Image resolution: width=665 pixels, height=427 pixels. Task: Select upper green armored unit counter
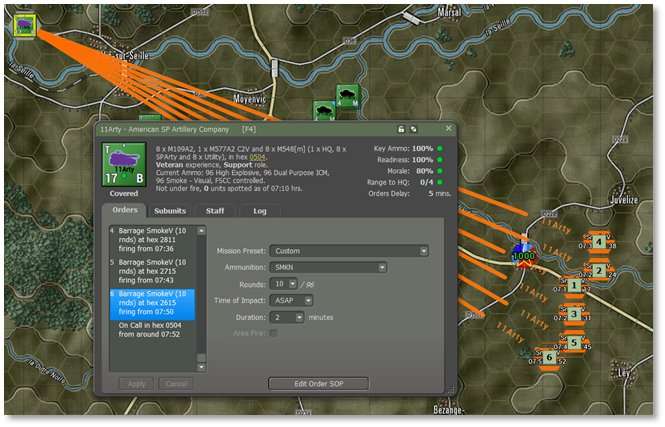[347, 95]
